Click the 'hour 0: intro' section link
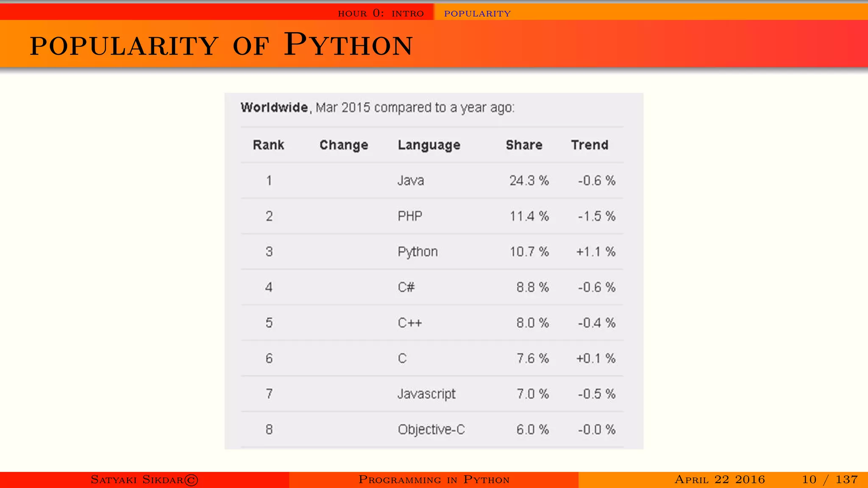Viewport: 868px width, 488px height. pos(381,14)
